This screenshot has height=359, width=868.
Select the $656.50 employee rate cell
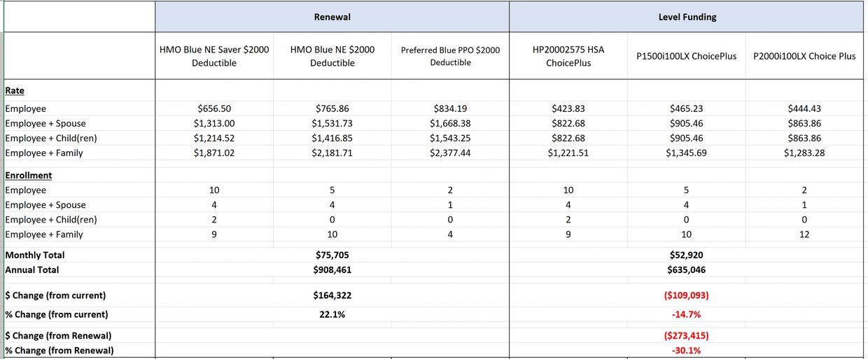tap(214, 108)
